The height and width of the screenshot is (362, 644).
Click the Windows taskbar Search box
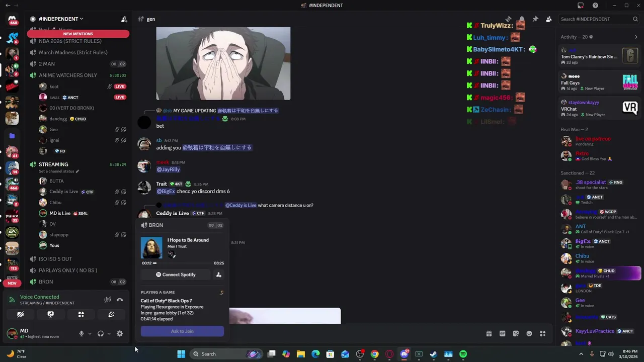(226, 354)
